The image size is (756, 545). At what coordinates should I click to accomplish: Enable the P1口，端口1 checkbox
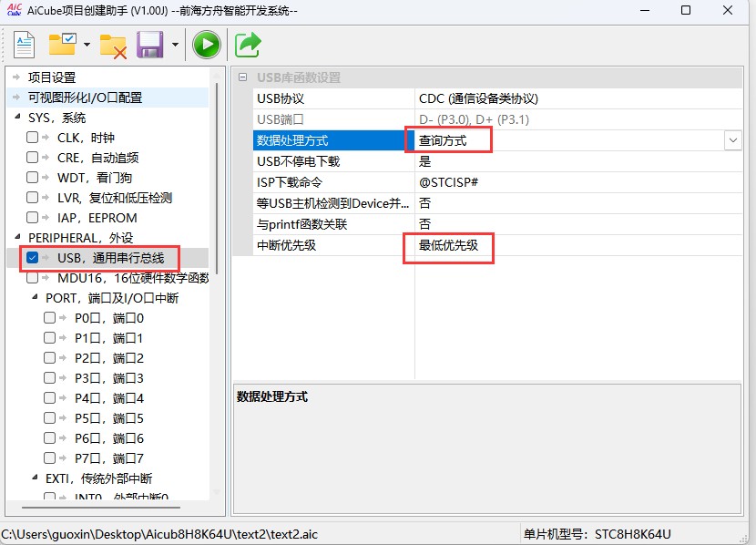[x=50, y=337]
